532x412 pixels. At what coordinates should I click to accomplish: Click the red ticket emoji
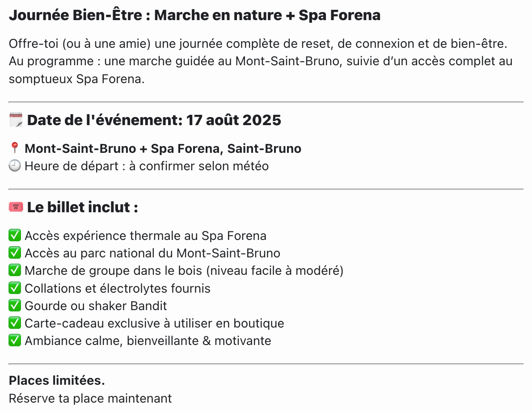tap(16, 207)
